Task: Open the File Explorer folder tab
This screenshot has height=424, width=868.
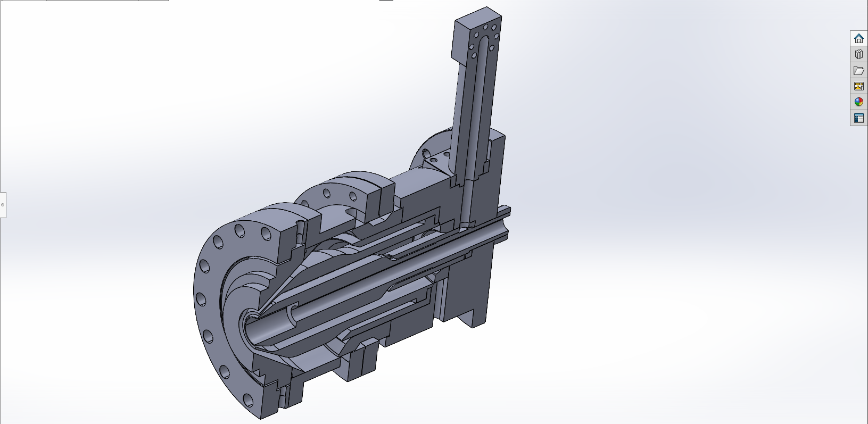Action: click(858, 70)
